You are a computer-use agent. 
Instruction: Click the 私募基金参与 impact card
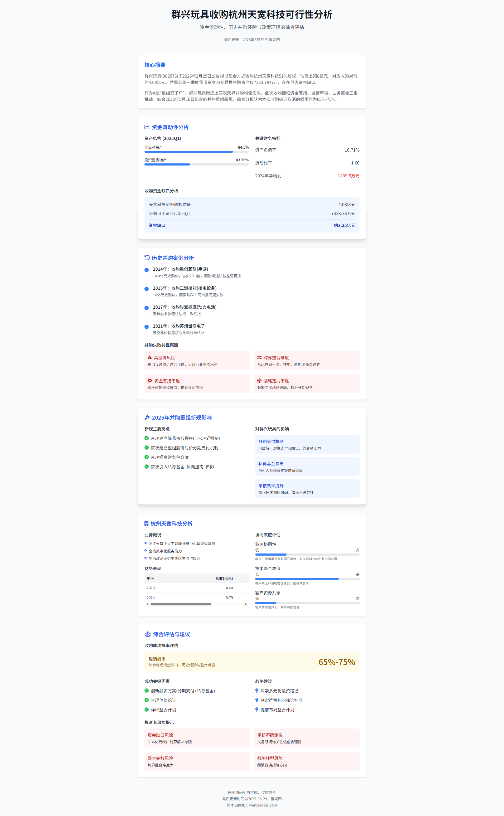307,467
